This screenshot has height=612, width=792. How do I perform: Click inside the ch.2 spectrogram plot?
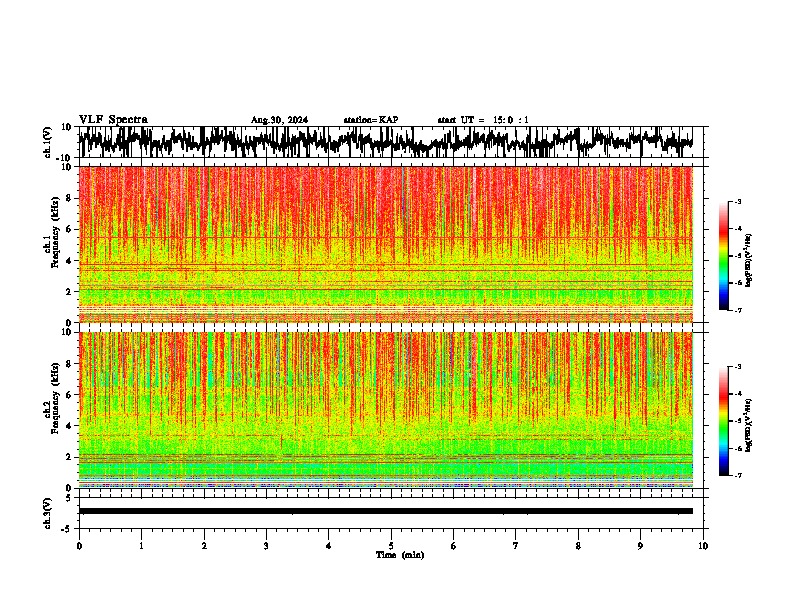point(386,410)
